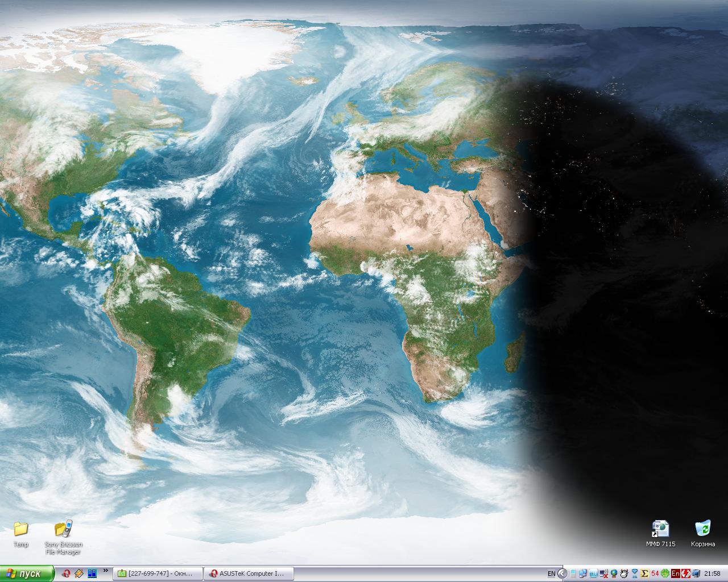This screenshot has height=582, width=728.
Task: Expand the Quick Launch overflow chevron
Action: pos(106,571)
